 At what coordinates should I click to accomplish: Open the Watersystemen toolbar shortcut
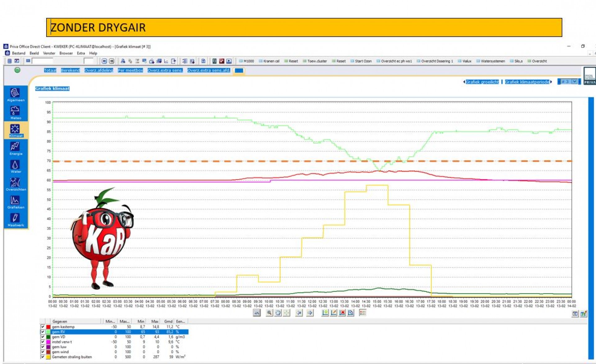(491, 61)
